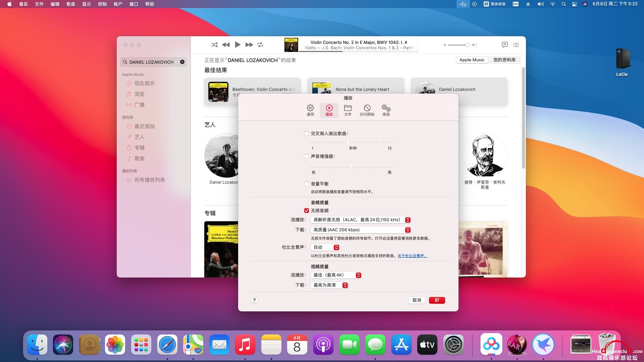Enable the 交叉渐入渐出歌曲 checkbox

tap(307, 133)
